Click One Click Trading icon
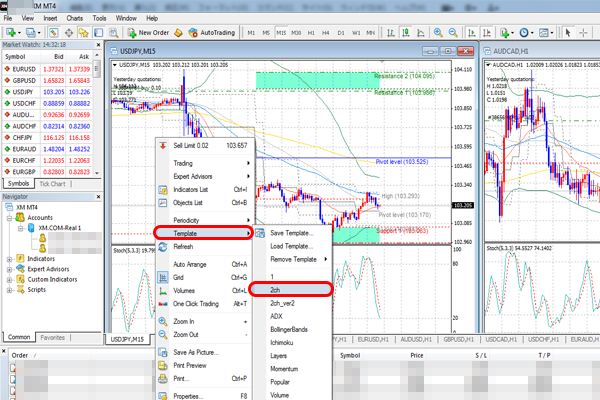Image resolution: width=600 pixels, height=400 pixels. point(163,304)
